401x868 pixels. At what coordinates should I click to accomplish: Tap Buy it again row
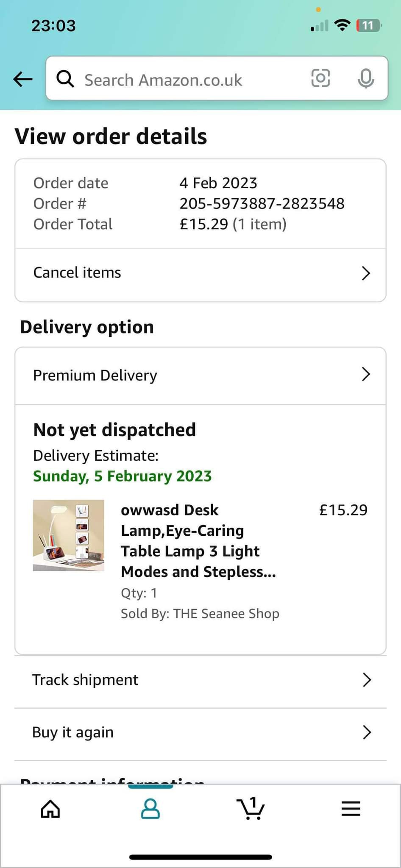tap(73, 732)
